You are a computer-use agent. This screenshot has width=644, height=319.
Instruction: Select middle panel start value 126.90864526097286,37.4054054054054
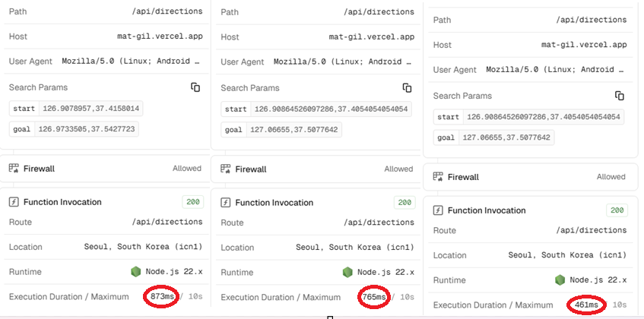[x=331, y=109]
